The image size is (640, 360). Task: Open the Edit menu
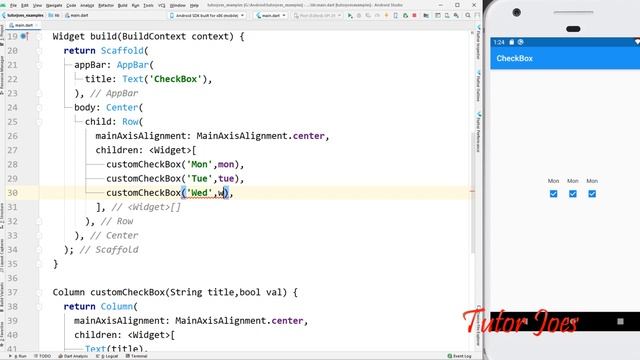[24, 5]
